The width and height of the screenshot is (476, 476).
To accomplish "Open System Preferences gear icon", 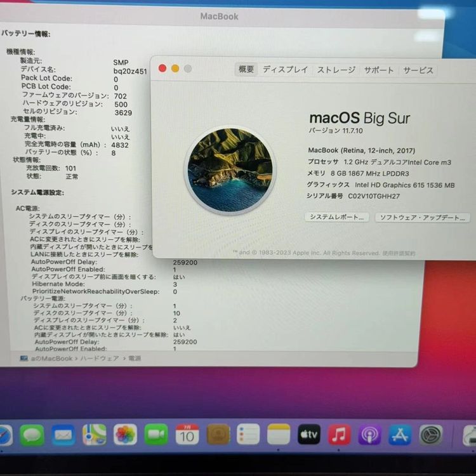I will pos(430,435).
